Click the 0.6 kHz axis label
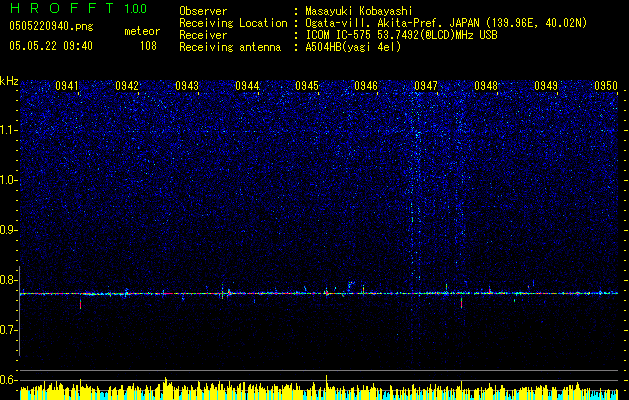This screenshot has width=629, height=400. click(x=9, y=380)
